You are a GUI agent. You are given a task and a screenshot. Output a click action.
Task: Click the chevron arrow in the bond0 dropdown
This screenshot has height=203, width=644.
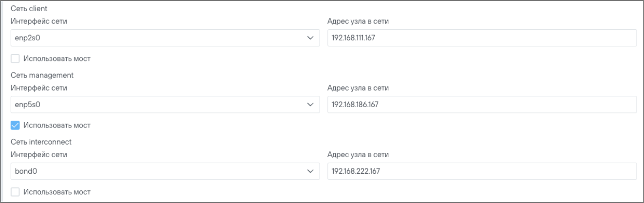click(310, 171)
